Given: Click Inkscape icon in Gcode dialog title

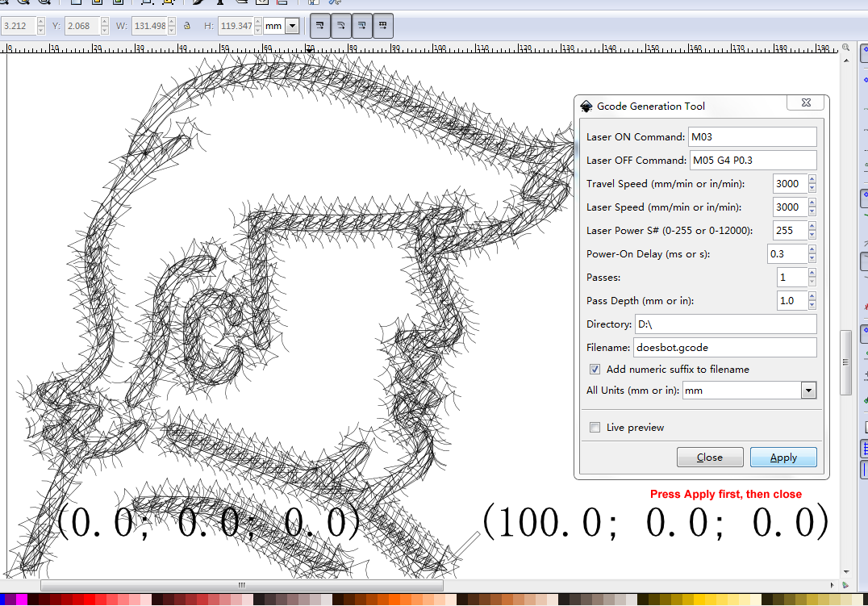Looking at the screenshot, I should click(586, 107).
